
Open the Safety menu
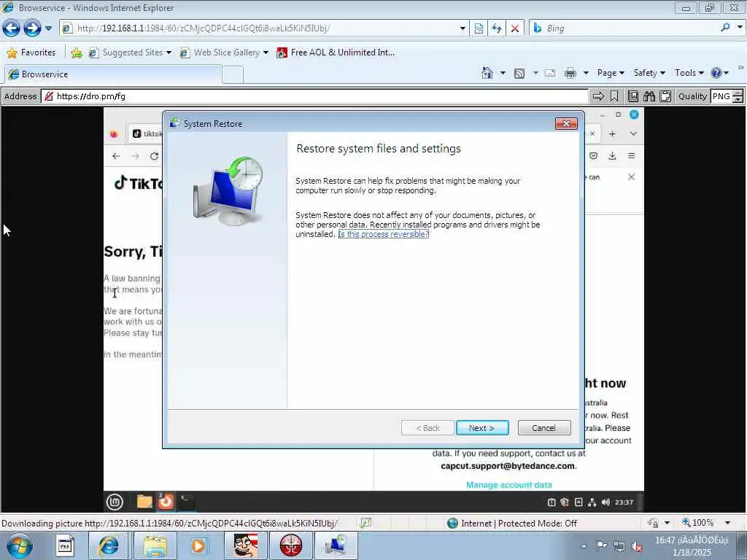pos(649,73)
